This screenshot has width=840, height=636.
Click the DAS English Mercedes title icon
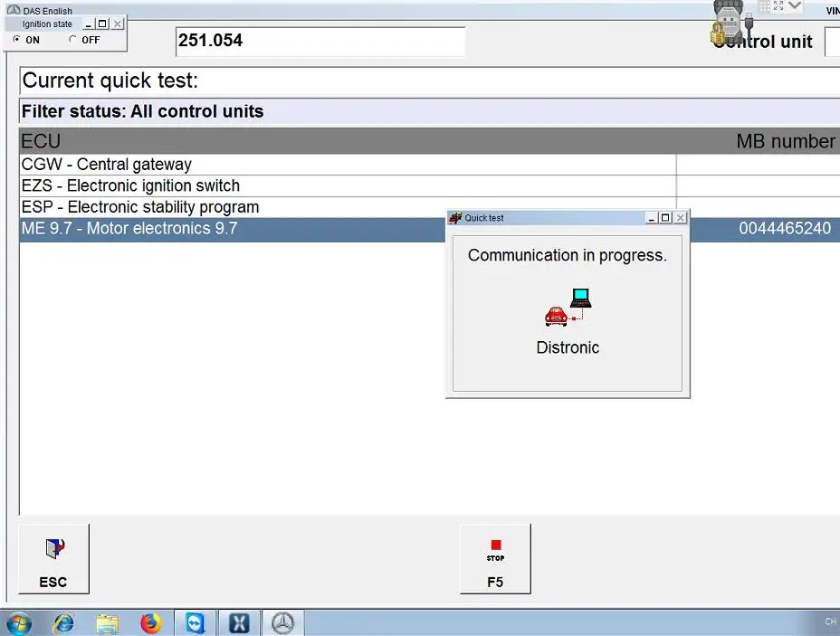14,10
